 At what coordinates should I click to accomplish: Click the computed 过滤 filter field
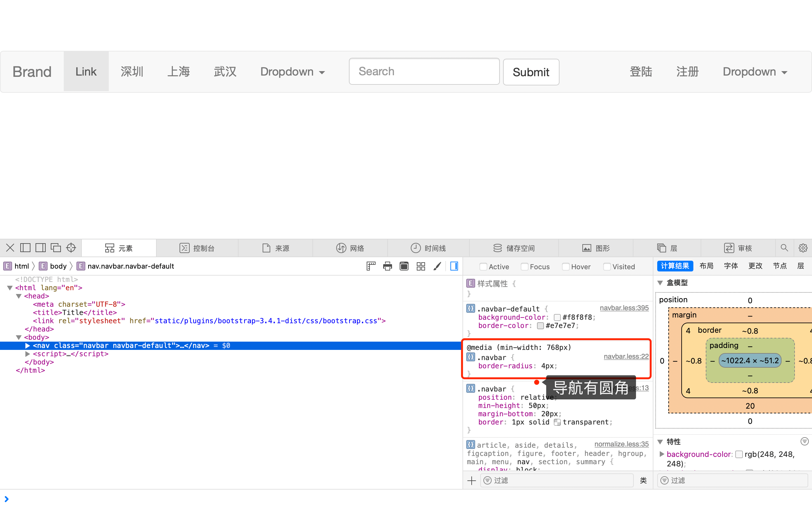732,480
